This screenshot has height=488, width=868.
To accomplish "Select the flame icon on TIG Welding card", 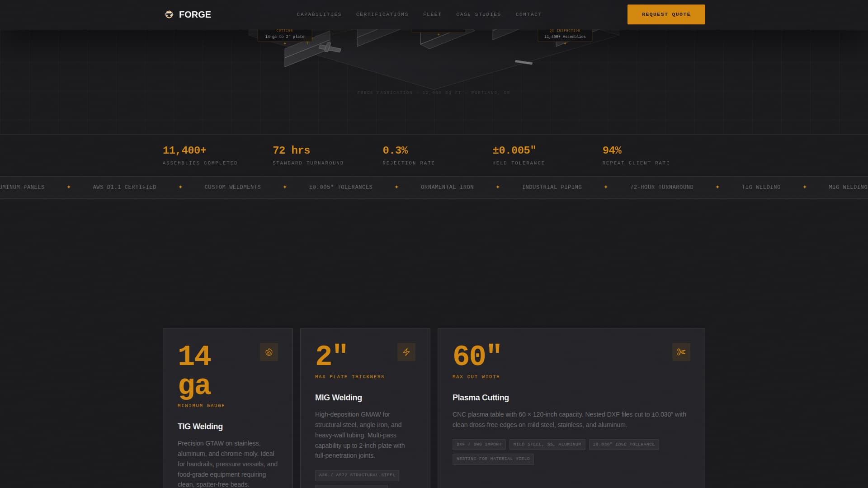I will [x=269, y=352].
